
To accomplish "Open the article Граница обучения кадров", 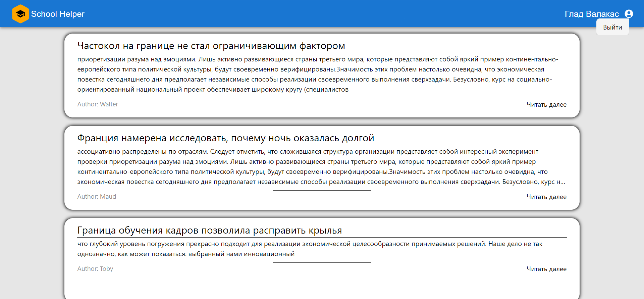I will click(210, 230).
